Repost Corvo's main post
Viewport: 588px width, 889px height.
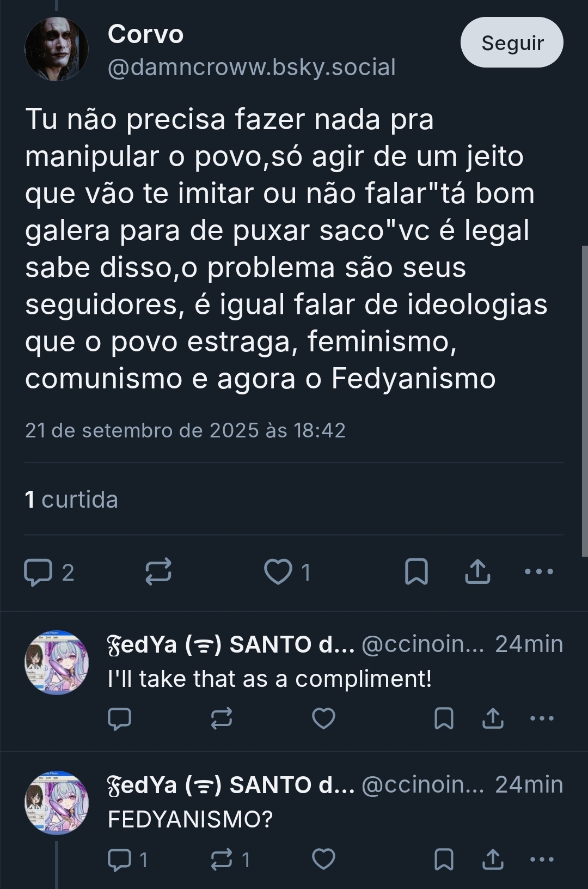(158, 572)
